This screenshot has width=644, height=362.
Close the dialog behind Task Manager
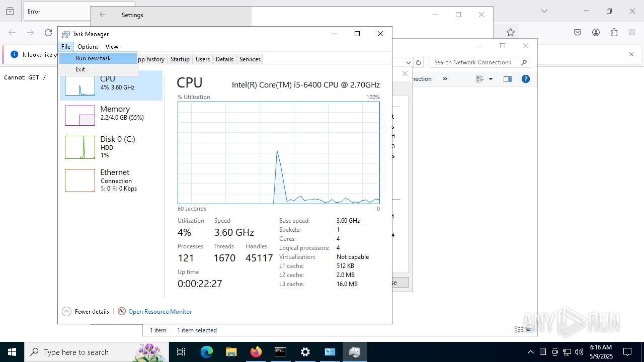405,73
